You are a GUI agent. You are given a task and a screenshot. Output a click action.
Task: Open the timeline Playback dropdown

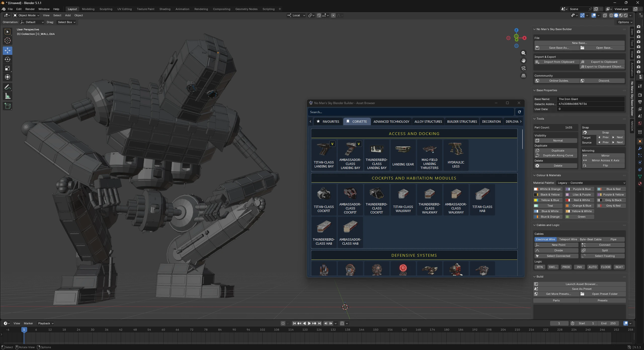pos(46,323)
